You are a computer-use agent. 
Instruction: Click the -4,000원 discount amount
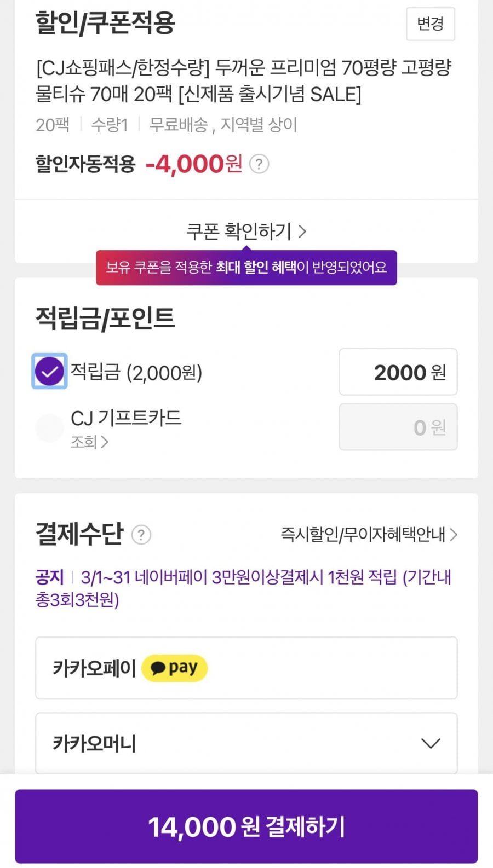pos(193,164)
